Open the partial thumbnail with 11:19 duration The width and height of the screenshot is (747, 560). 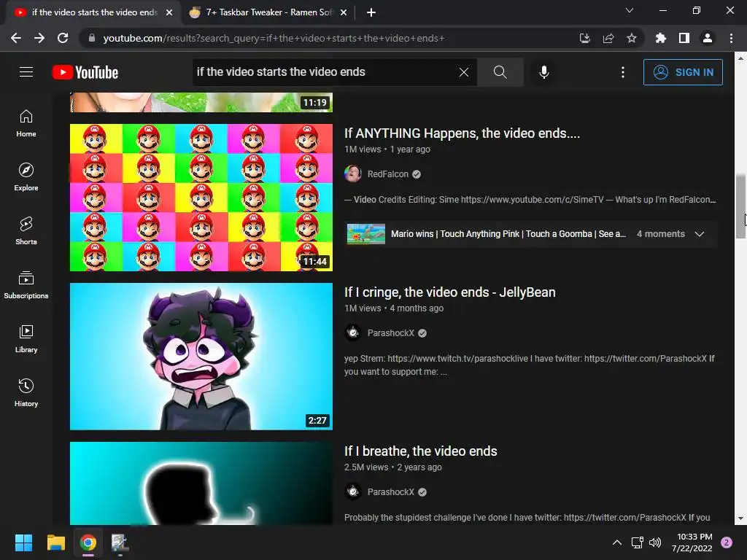point(201,102)
